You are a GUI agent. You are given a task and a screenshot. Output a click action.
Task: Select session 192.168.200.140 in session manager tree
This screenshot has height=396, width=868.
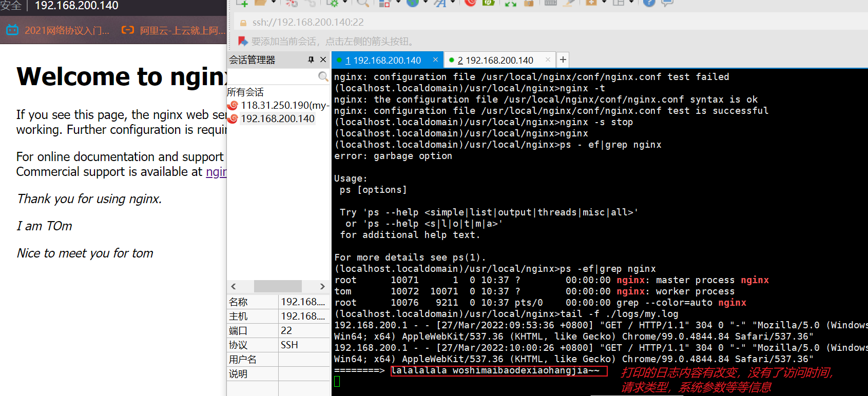tap(278, 118)
